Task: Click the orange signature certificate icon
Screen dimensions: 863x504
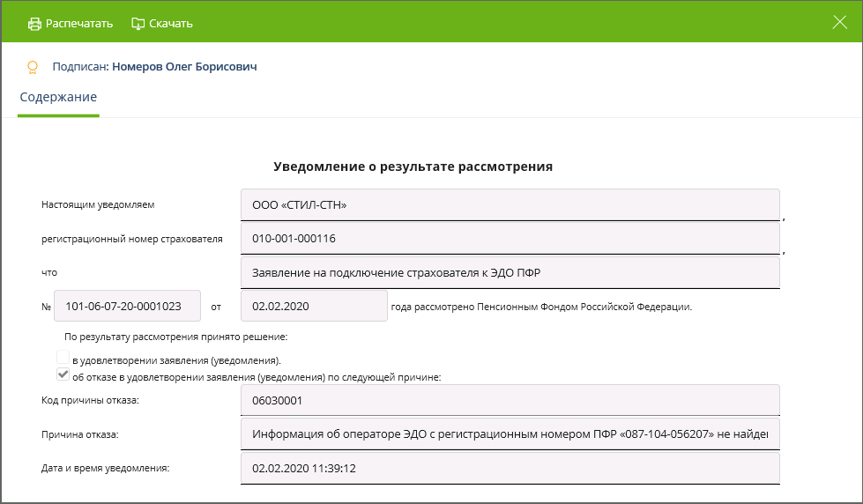Action: (33, 67)
